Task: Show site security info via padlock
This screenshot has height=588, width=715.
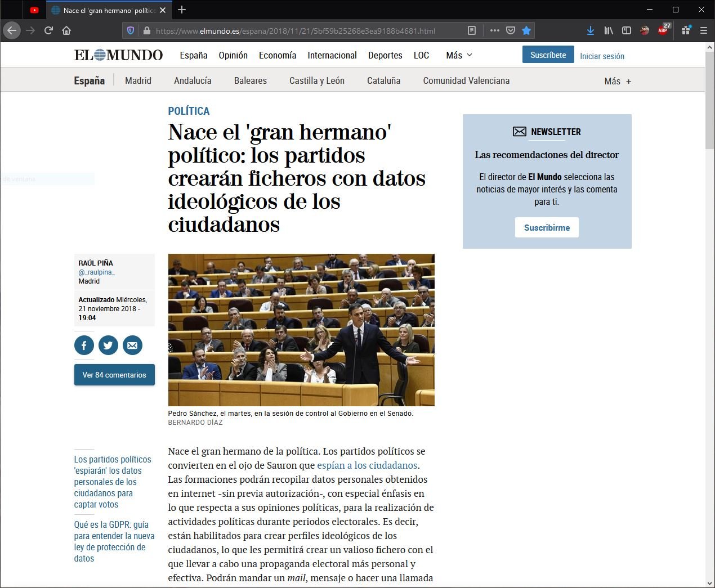Action: pyautogui.click(x=147, y=30)
